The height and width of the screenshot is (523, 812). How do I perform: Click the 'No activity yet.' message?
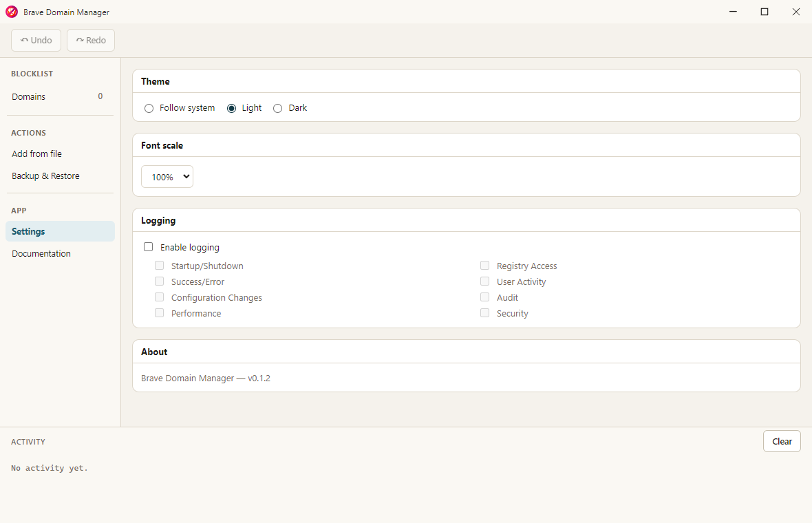(50, 468)
